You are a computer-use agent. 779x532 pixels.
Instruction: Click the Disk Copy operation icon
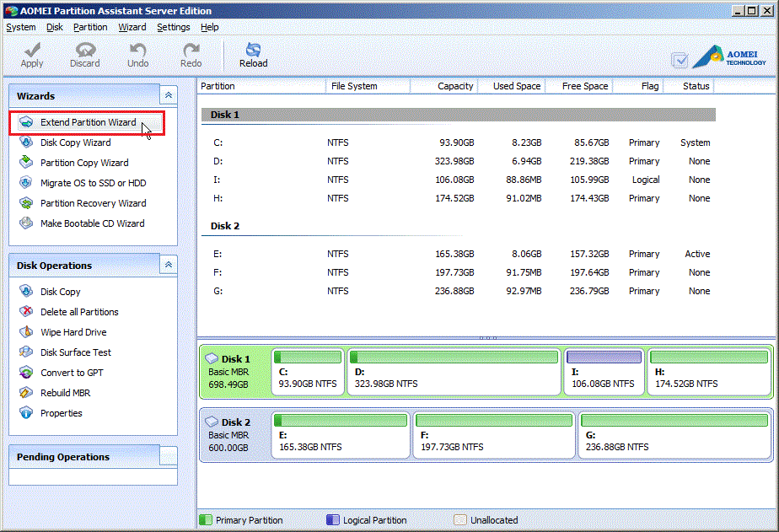(x=26, y=292)
